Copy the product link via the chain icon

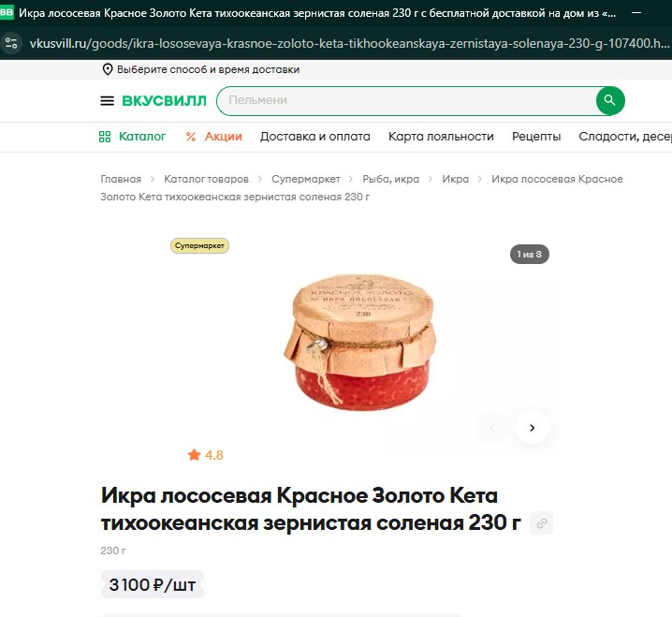coord(541,523)
